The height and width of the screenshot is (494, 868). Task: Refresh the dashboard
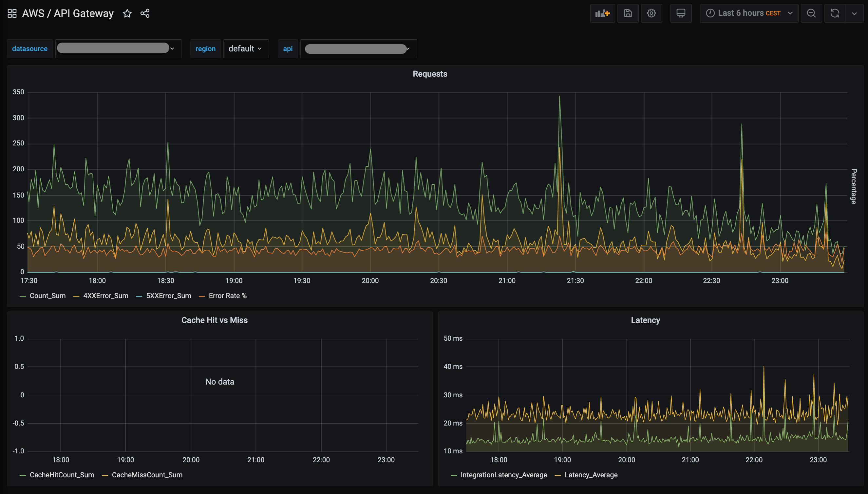[834, 13]
